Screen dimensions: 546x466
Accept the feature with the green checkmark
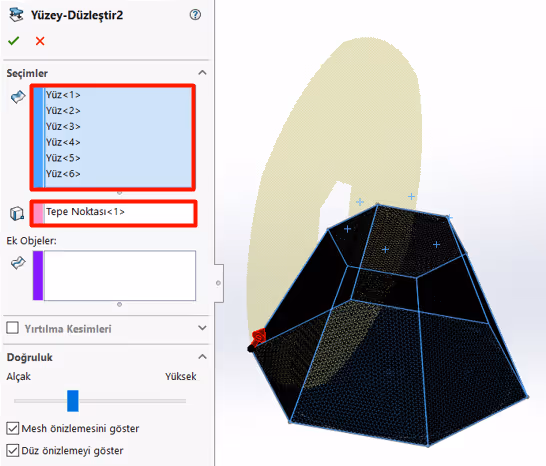tap(14, 41)
